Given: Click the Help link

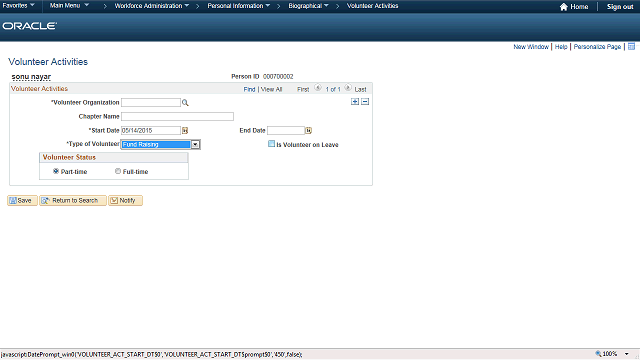Looking at the screenshot, I should [561, 47].
